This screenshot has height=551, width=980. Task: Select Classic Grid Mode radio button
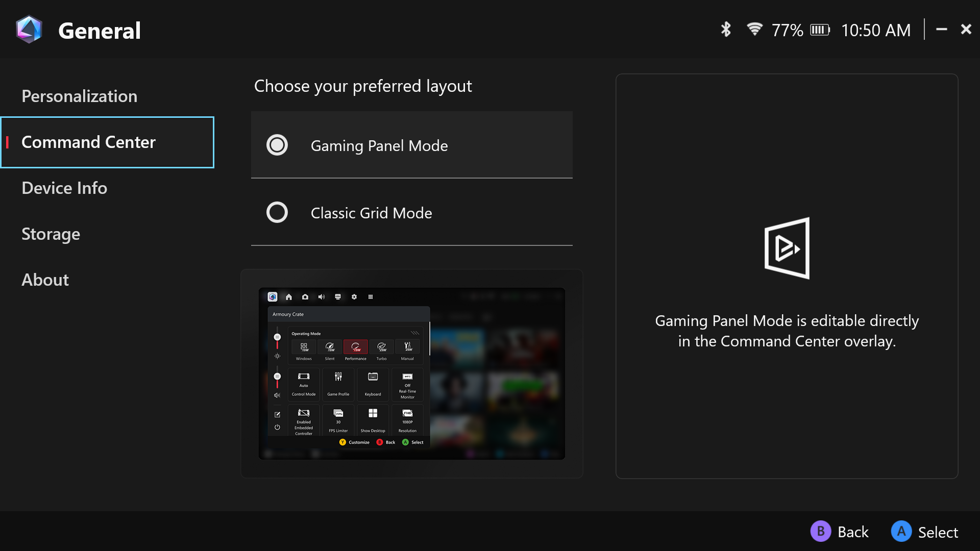click(x=277, y=212)
